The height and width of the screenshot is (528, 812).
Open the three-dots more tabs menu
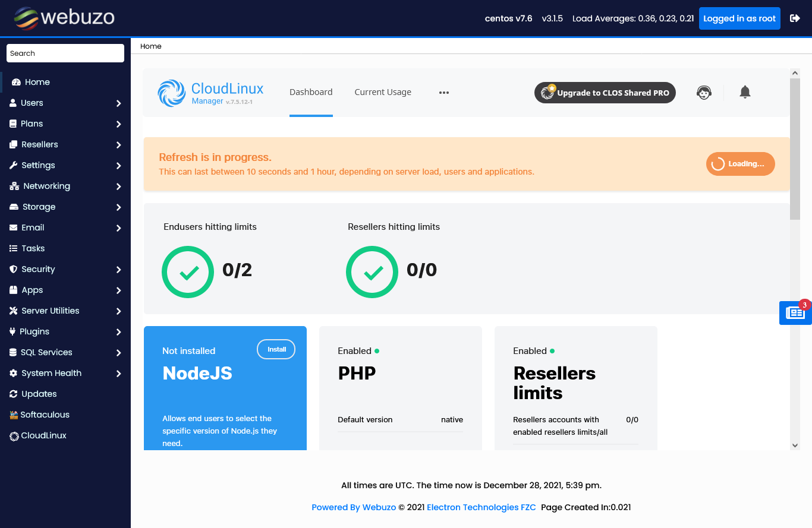443,93
